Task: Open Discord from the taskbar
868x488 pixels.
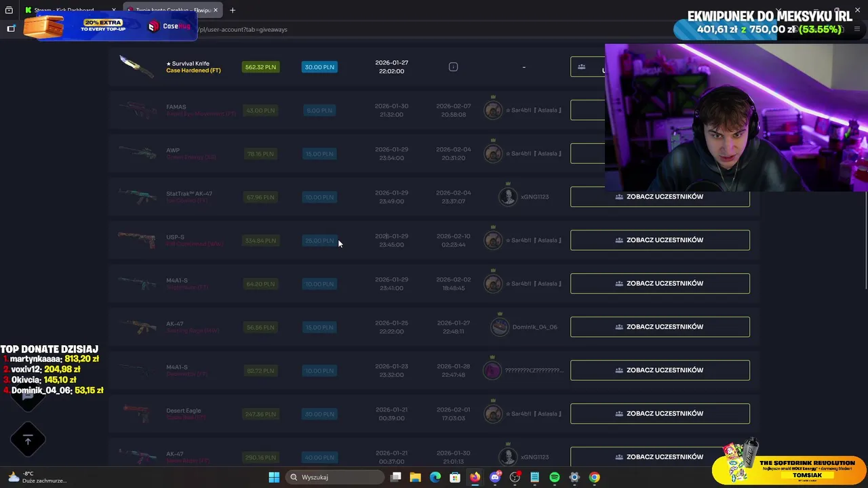Action: tap(495, 477)
